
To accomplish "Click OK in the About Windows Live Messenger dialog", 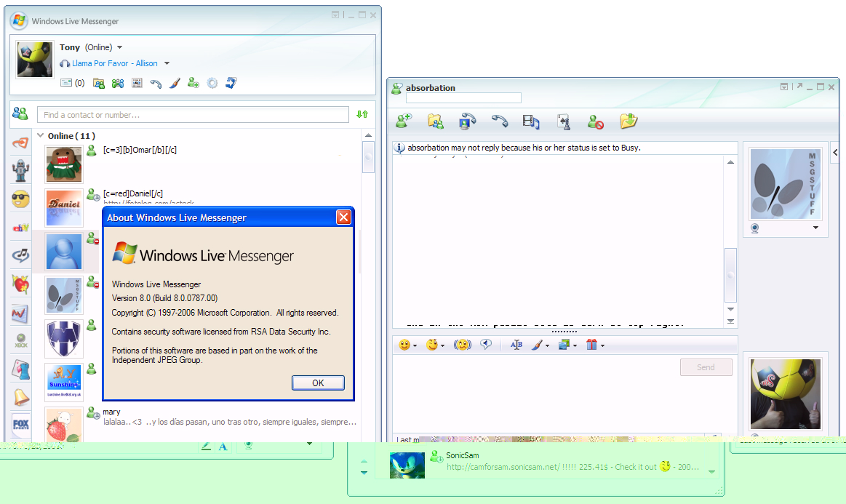I will pyautogui.click(x=318, y=383).
